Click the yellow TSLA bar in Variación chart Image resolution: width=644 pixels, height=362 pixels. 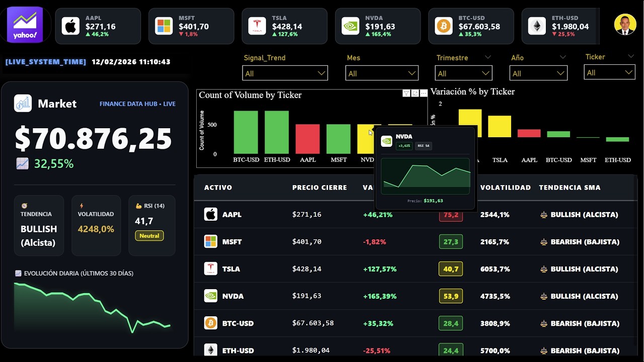(500, 126)
